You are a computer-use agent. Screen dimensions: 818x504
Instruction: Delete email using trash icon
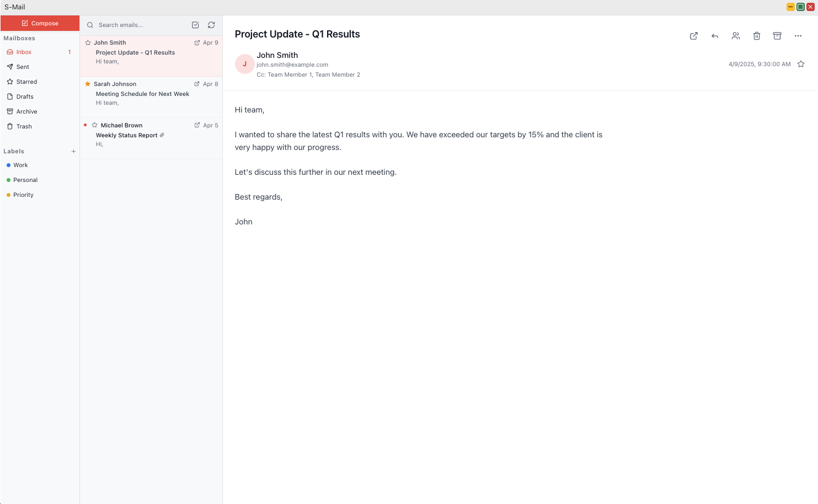[x=757, y=36]
